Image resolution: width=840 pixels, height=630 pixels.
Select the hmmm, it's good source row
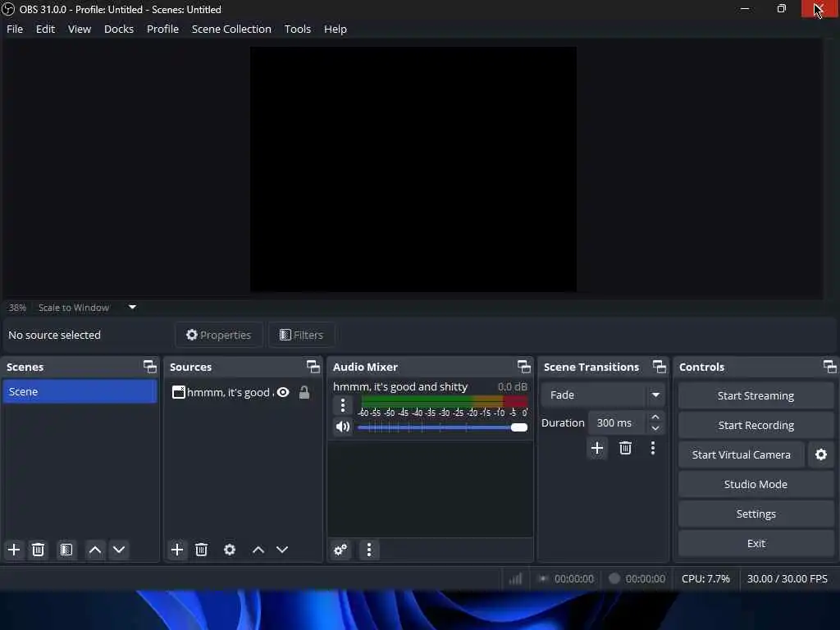coord(243,393)
